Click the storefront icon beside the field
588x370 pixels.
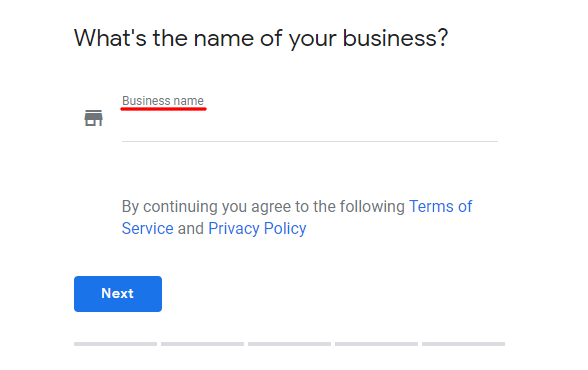93,118
